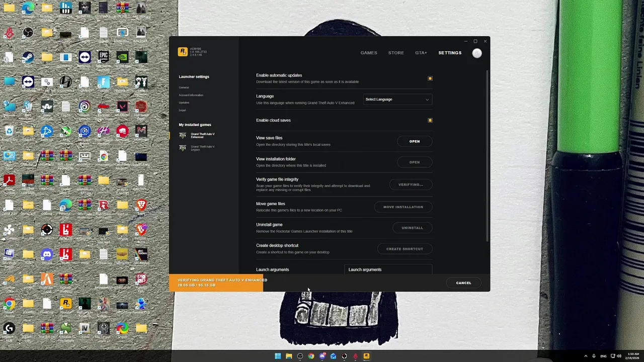Open the user profile avatar in launcher
The width and height of the screenshot is (644, 362).
(477, 53)
